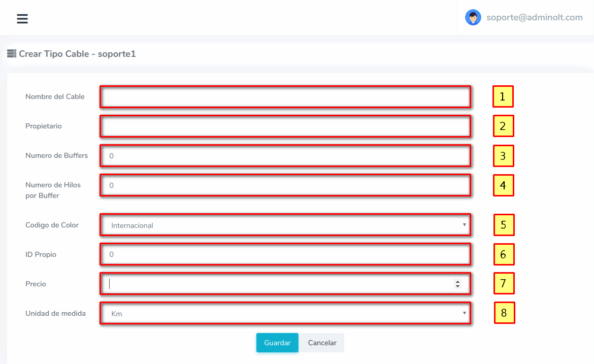Focus the Propietario text field
Screen dimensions: 594x364
pyautogui.click(x=285, y=126)
